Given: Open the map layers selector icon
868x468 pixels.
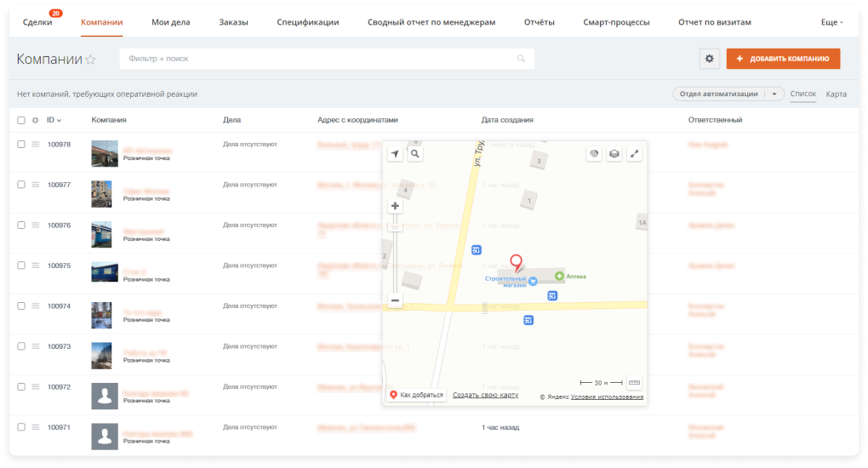Looking at the screenshot, I should tap(614, 154).
